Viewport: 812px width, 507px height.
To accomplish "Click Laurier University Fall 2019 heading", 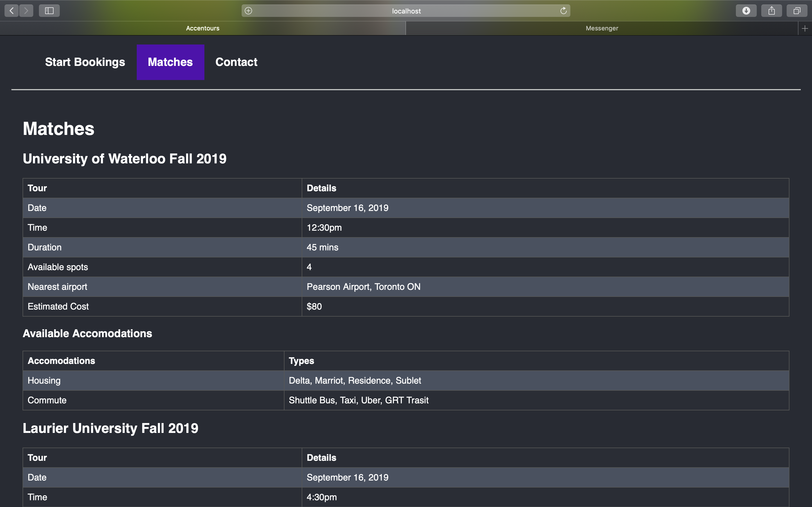I will (x=111, y=428).
